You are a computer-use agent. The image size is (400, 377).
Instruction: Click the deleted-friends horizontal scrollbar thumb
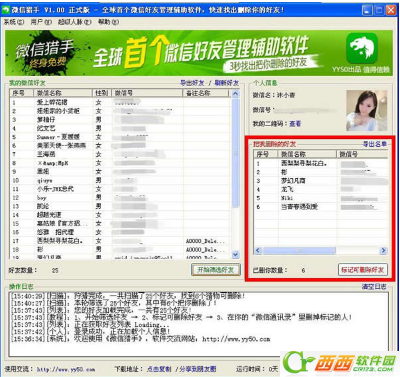coord(299,250)
